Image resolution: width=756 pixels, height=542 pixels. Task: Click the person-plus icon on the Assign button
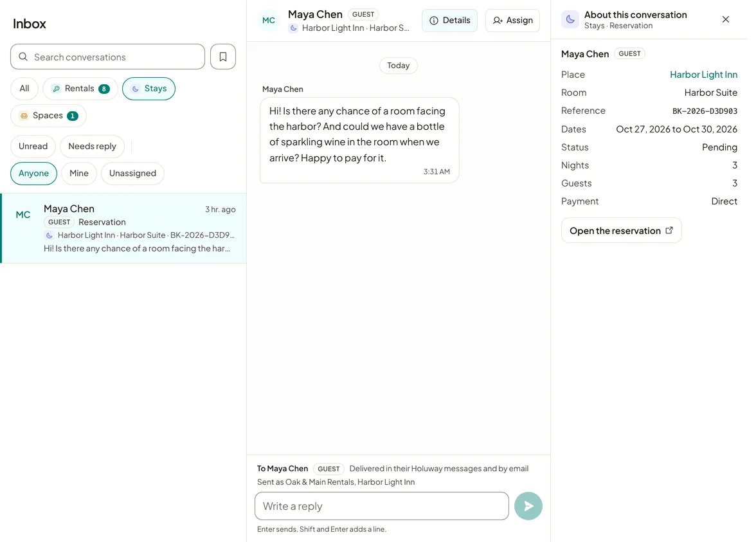click(498, 21)
